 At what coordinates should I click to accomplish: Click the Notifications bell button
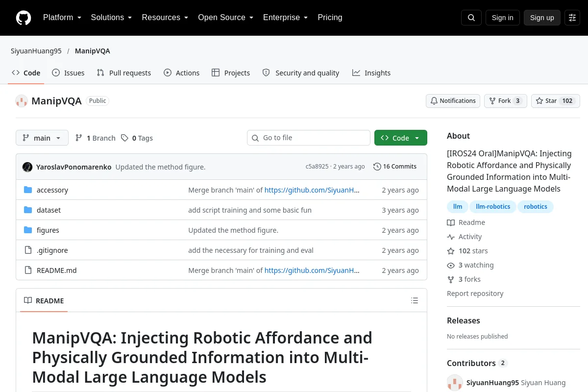tap(453, 101)
